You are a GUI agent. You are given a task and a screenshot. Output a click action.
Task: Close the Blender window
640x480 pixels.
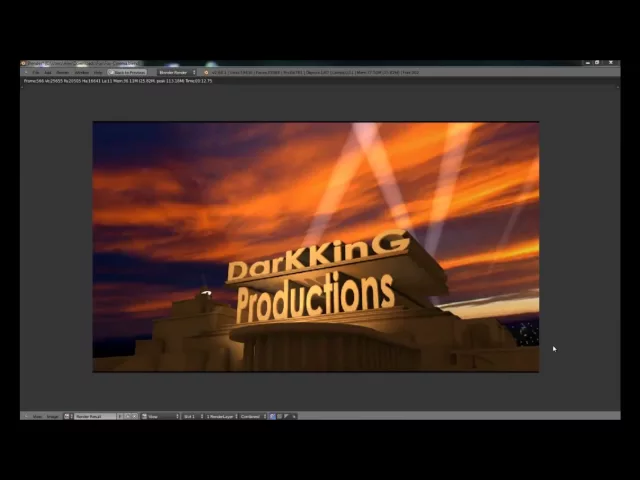611,63
